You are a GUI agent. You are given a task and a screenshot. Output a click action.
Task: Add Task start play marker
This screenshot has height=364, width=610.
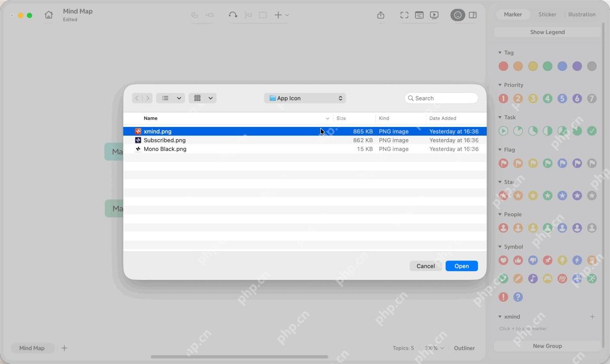click(503, 131)
